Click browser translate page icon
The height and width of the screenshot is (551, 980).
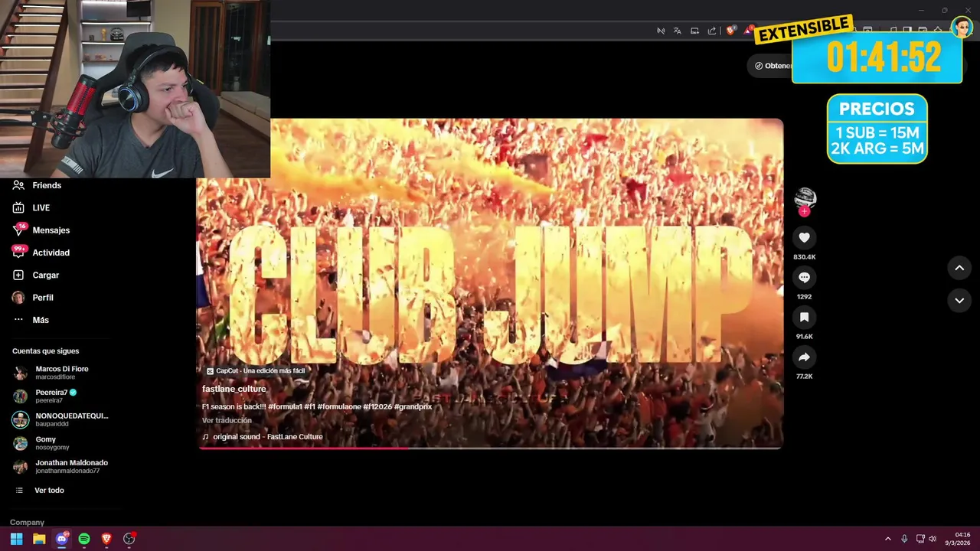pyautogui.click(x=678, y=31)
